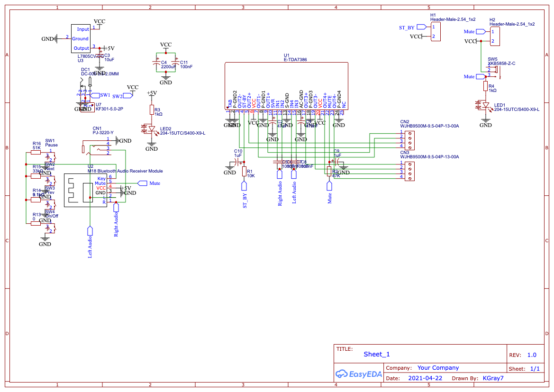Click the EasyEDA logo in title block
554x392 pixels.
(x=359, y=374)
